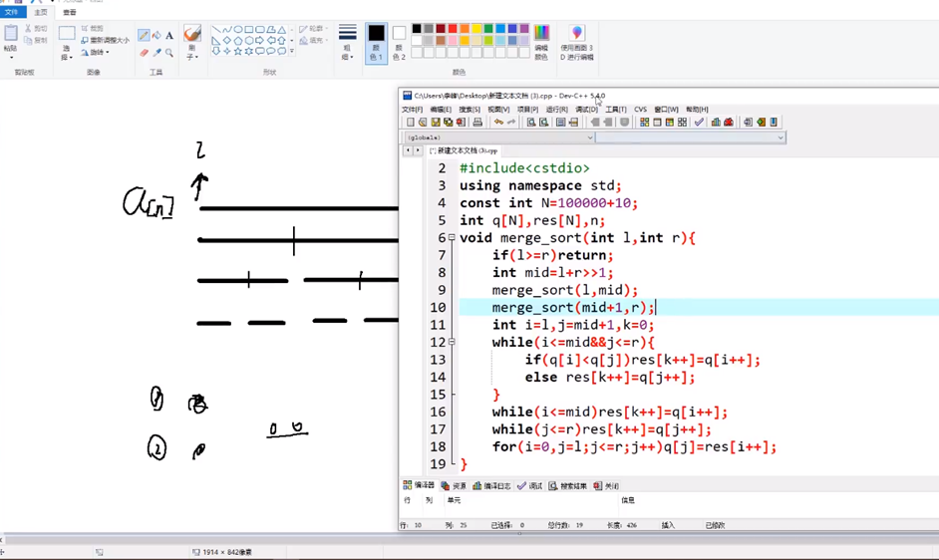Click the Edit colors rainbow icon
Screen dimensions: 939x560
click(541, 33)
